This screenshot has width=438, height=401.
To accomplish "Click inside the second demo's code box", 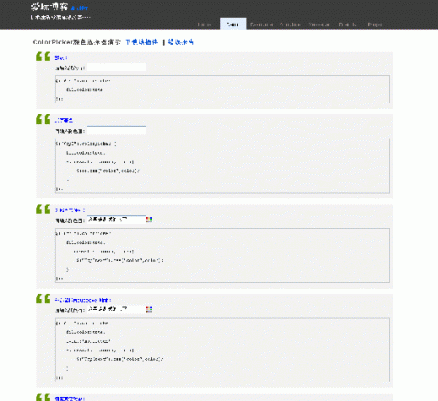I will [222, 166].
